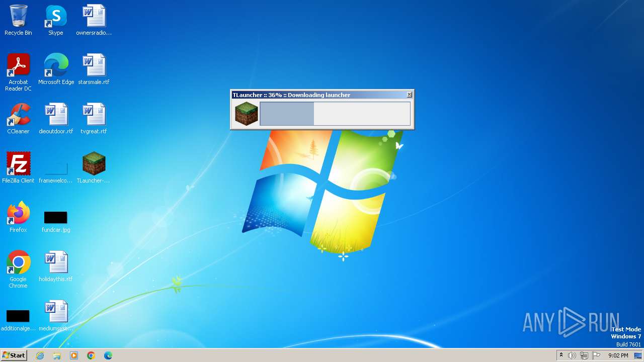The image size is (644, 362).
Task: Open Windows Explorer from taskbar
Action: pos(57,355)
